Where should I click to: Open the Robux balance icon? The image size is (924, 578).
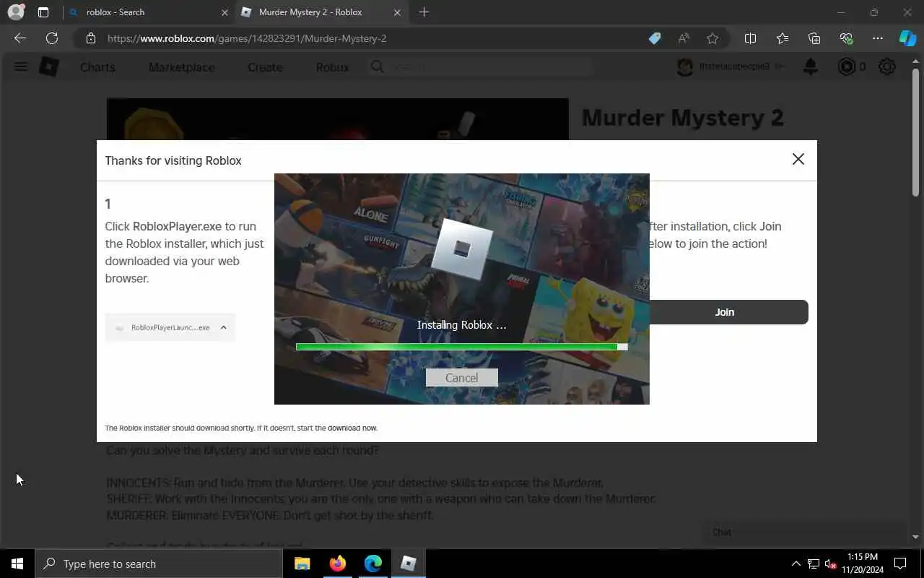click(847, 67)
